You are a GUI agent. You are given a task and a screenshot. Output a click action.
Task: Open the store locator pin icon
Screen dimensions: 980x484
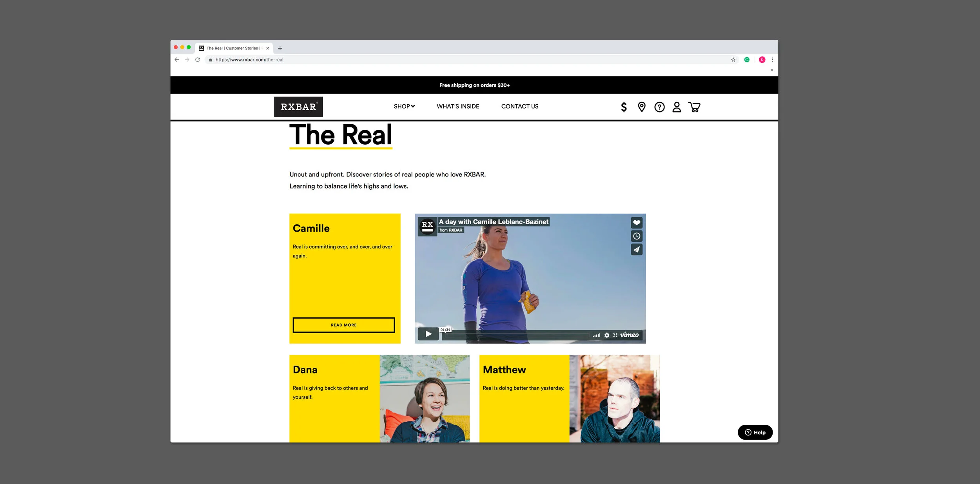click(x=642, y=107)
